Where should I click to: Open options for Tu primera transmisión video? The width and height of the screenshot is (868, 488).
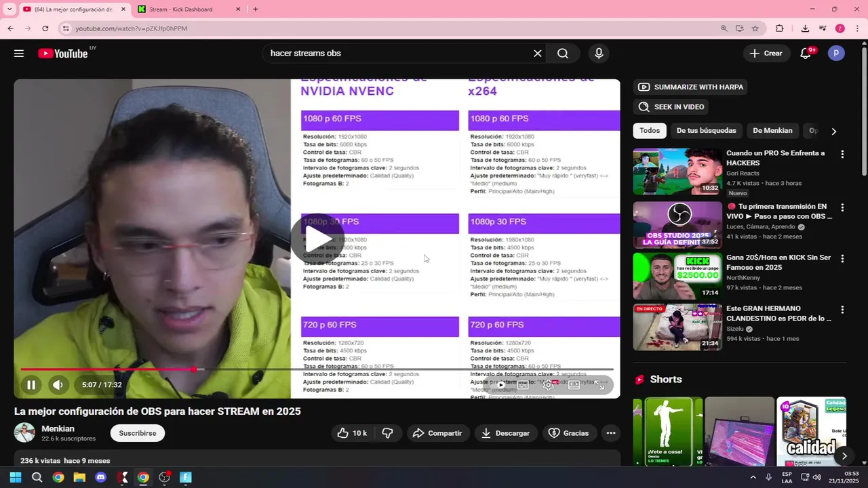tap(842, 207)
